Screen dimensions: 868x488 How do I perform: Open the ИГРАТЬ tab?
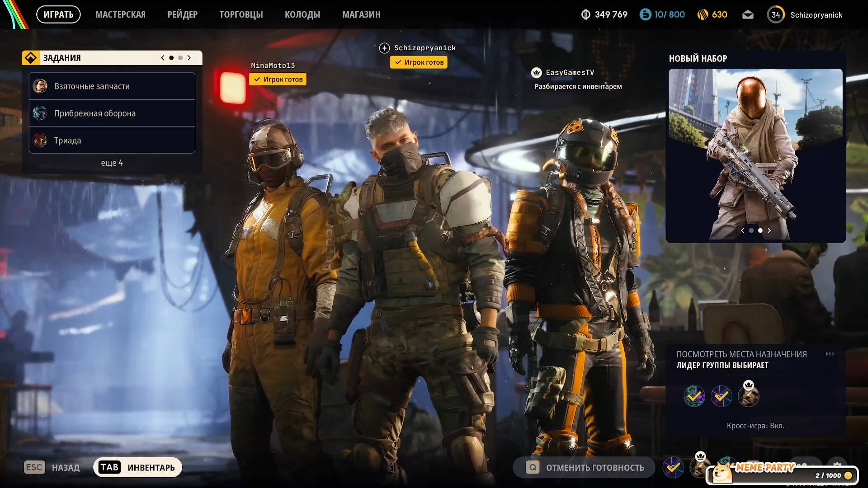click(58, 14)
